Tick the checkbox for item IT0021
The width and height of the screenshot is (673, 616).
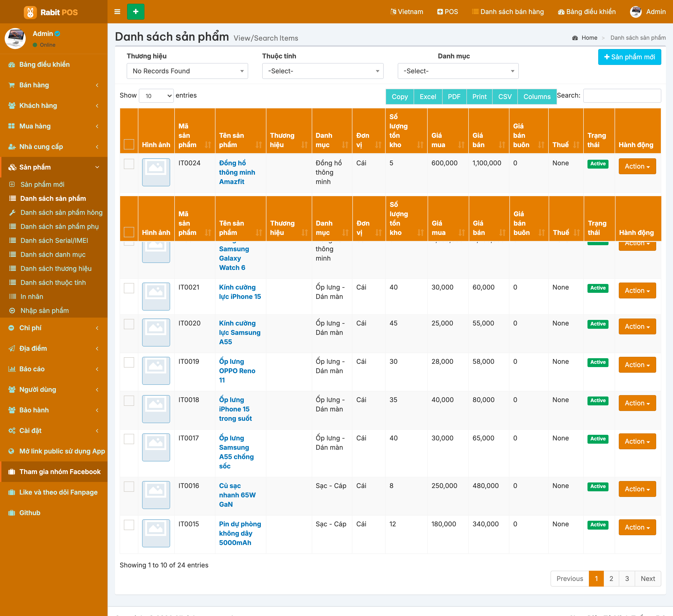click(129, 288)
